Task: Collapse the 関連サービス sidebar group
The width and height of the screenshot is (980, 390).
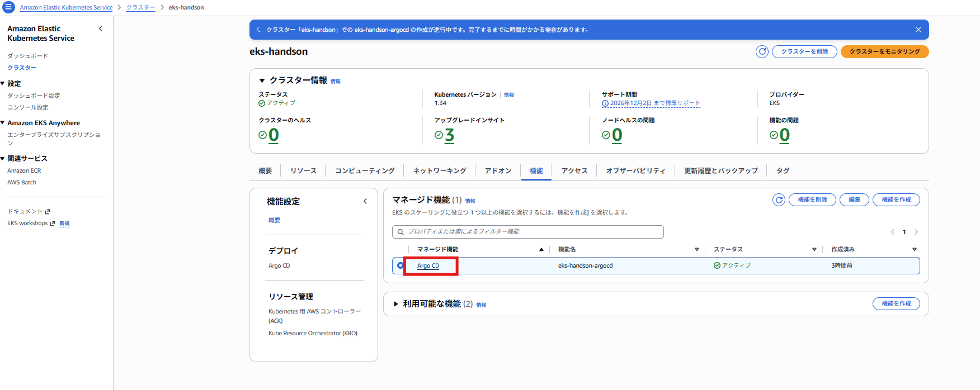Action: (3, 158)
